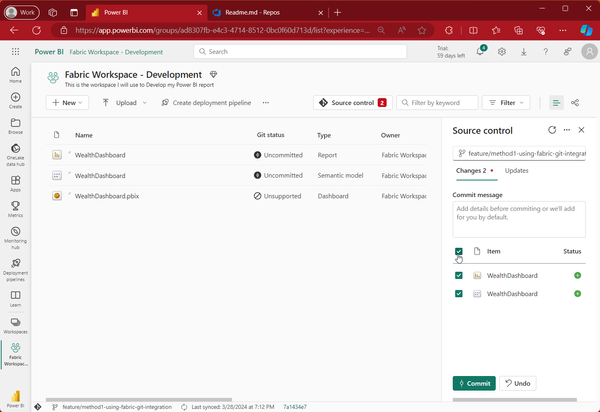Switch to list view icon

[x=556, y=103]
